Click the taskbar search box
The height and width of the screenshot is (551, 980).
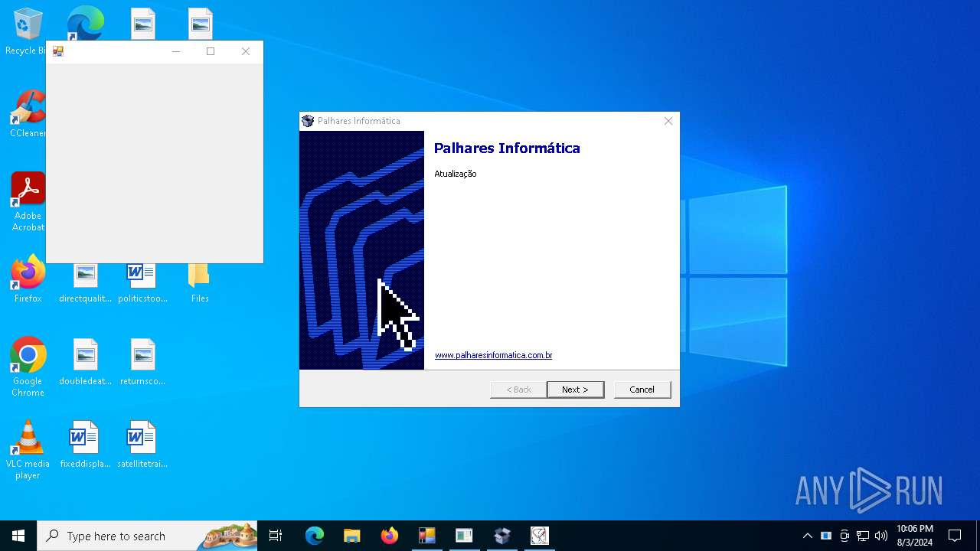tap(147, 536)
